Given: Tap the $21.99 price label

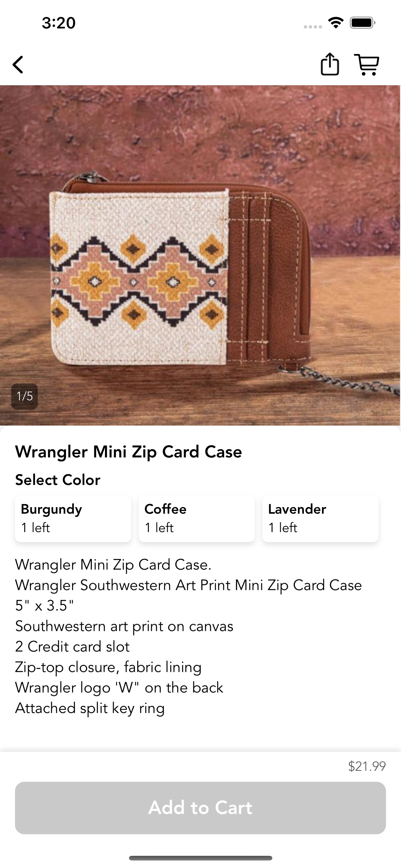Looking at the screenshot, I should (x=367, y=766).
